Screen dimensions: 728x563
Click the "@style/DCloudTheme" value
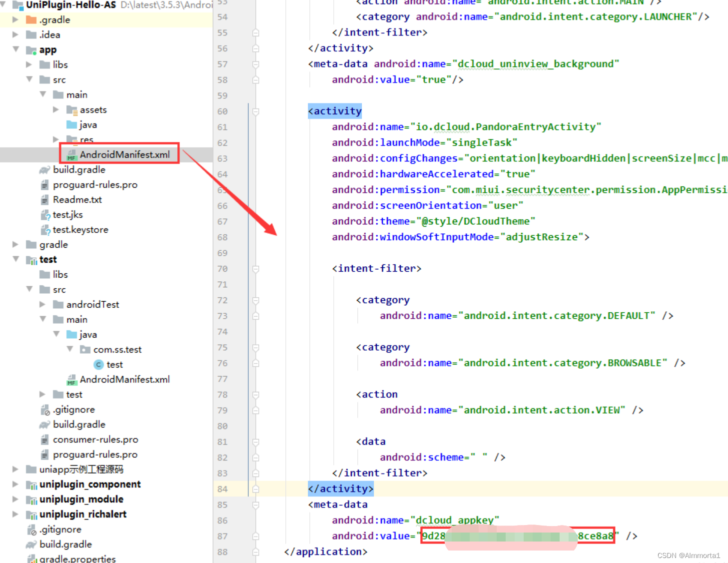click(x=475, y=221)
